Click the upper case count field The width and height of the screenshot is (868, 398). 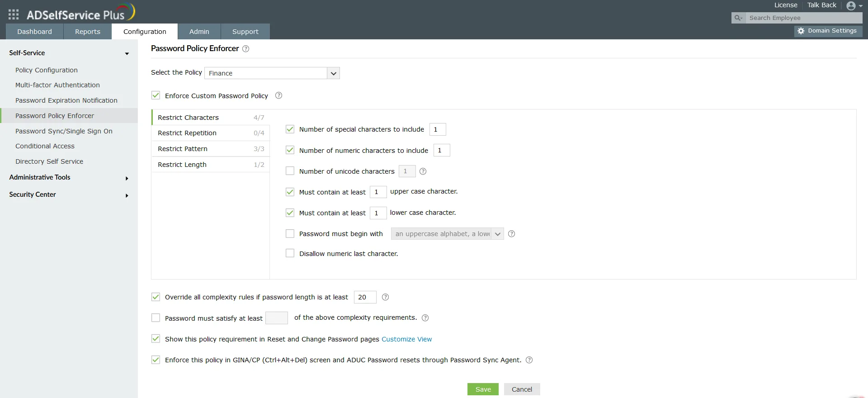point(378,192)
